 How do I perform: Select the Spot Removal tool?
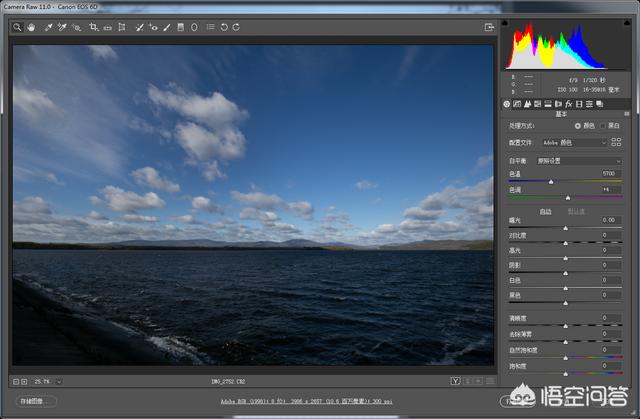point(139,27)
